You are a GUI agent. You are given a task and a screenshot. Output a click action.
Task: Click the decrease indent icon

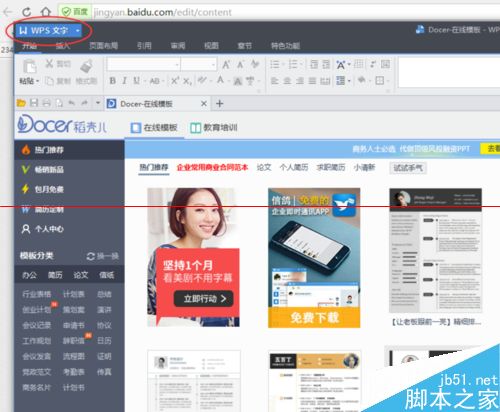click(x=314, y=64)
